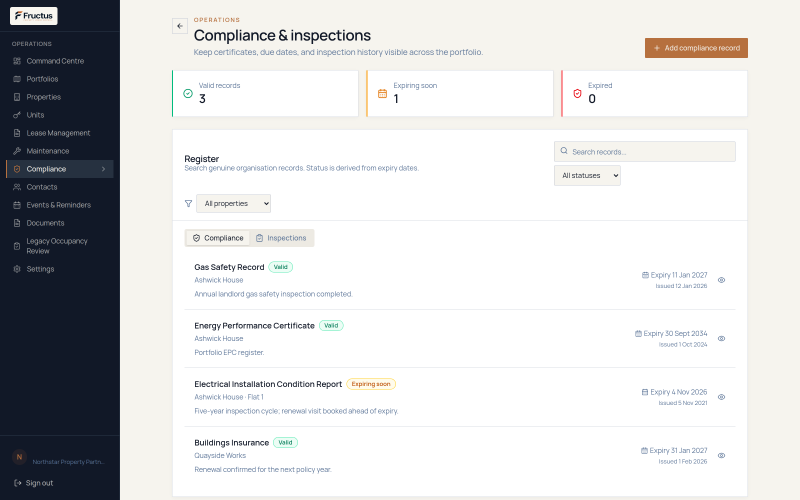
Task: View Electrical Installation Condition Report eye icon
Action: 721,397
